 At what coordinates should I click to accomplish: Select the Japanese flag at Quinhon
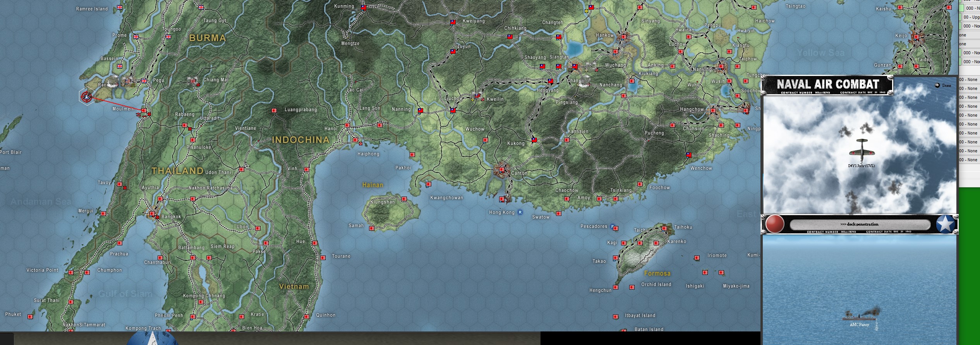click(307, 317)
